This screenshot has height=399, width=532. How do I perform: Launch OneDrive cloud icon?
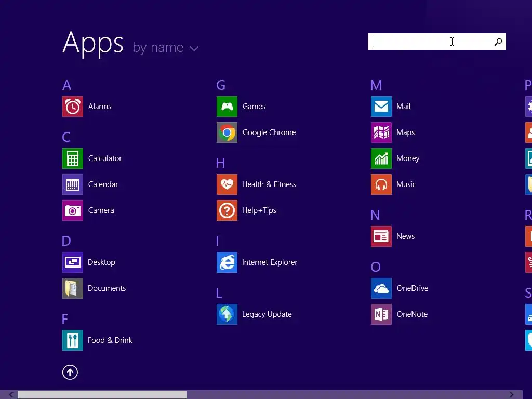[381, 288]
